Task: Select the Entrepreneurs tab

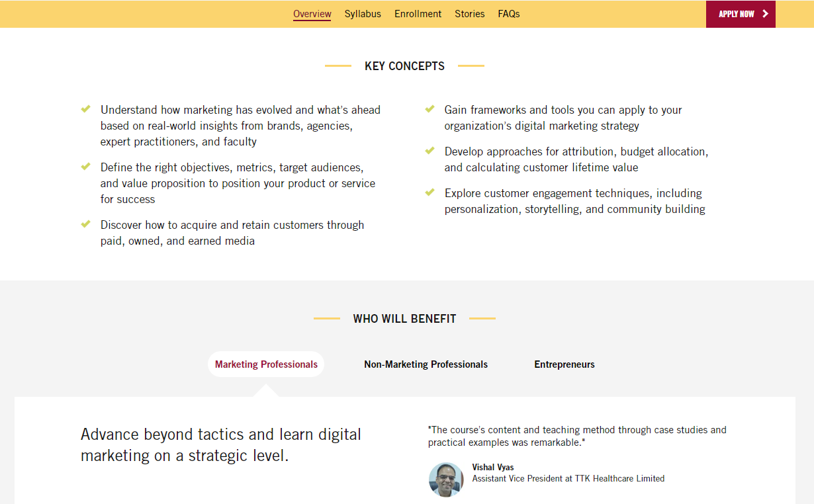Action: [x=564, y=364]
